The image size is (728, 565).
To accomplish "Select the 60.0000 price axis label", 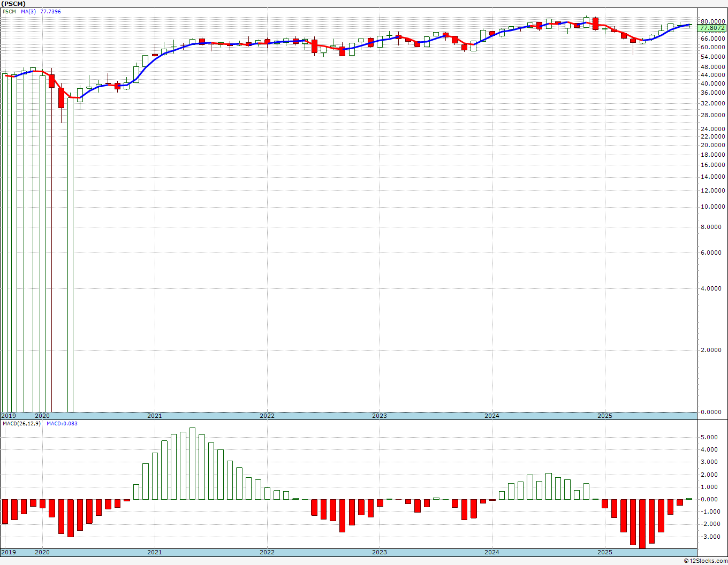I will (713, 47).
